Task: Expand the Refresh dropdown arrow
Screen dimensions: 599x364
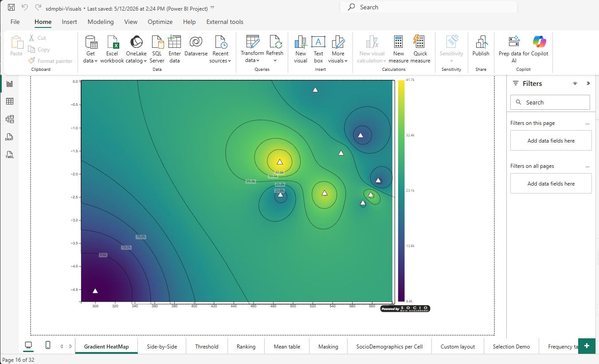Action: pos(275,60)
